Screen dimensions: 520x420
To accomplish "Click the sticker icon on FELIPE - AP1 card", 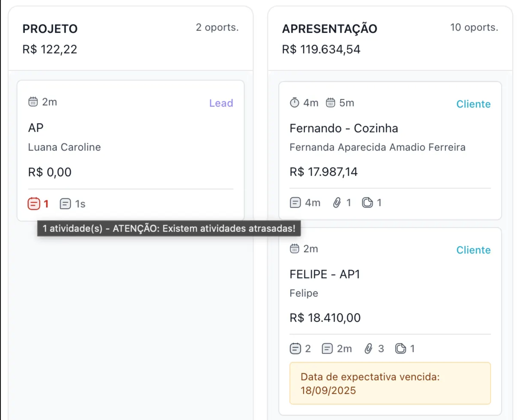I will [x=400, y=349].
